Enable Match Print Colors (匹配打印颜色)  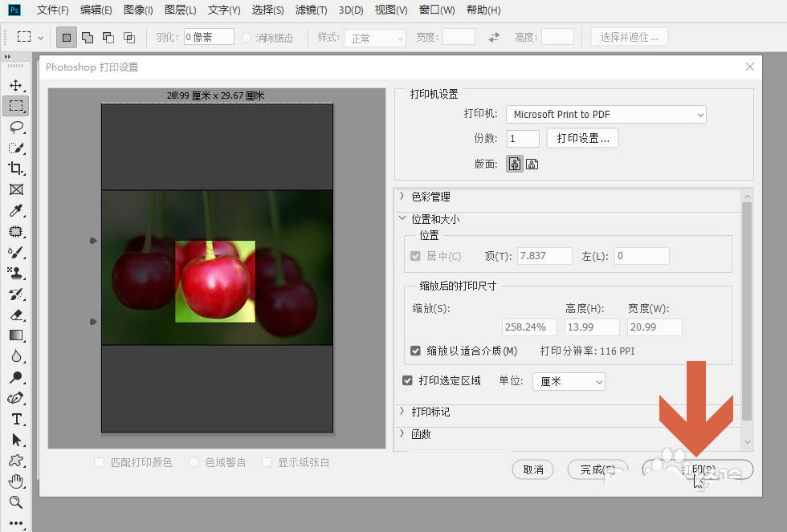click(99, 462)
